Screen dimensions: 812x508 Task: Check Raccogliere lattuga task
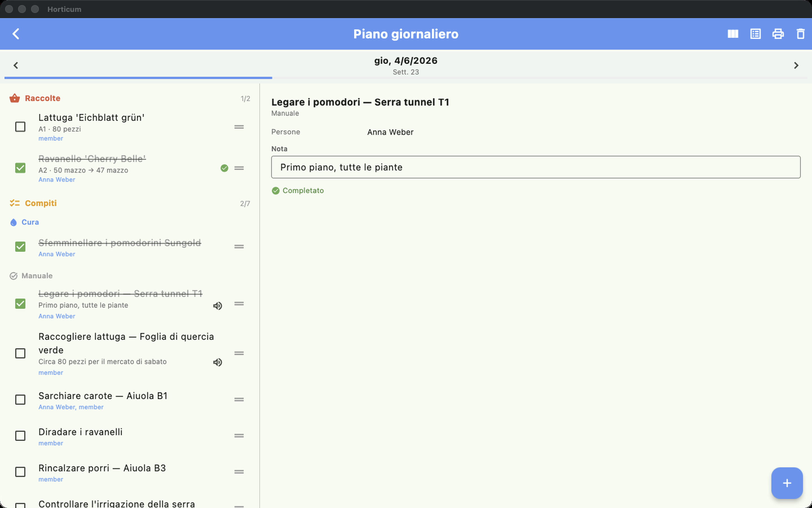20,353
